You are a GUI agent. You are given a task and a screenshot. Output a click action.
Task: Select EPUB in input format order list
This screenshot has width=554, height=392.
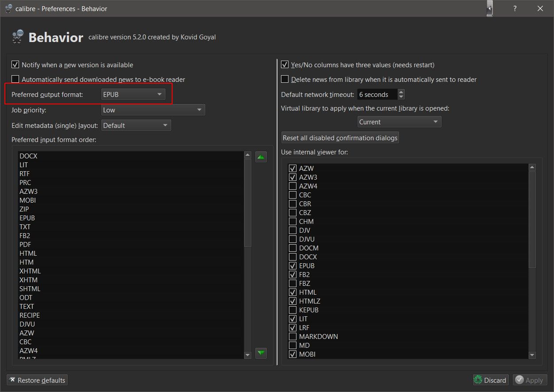coord(27,218)
